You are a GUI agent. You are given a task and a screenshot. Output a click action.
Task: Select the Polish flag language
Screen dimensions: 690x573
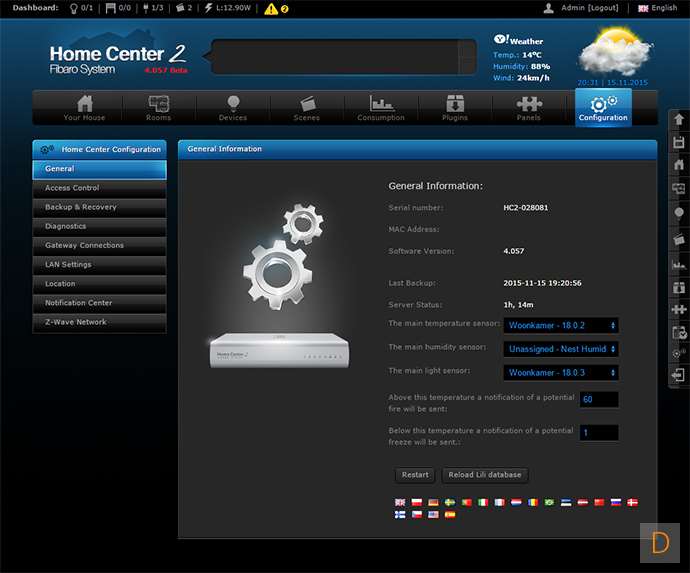point(417,502)
